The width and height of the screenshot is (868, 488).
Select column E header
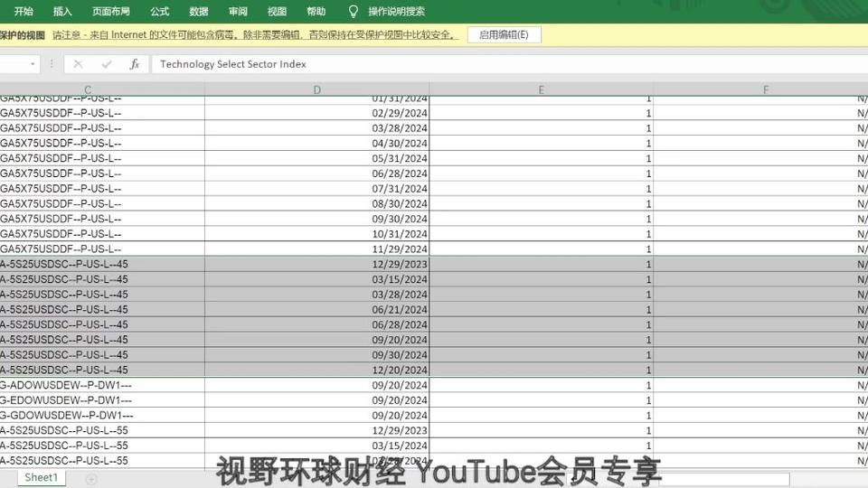[541, 89]
